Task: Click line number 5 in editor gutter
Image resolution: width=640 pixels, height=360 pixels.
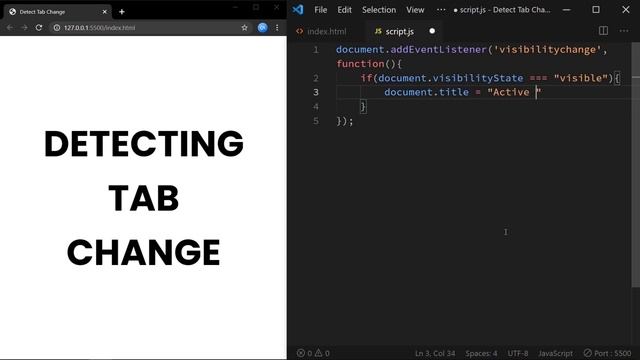Action: coord(316,121)
